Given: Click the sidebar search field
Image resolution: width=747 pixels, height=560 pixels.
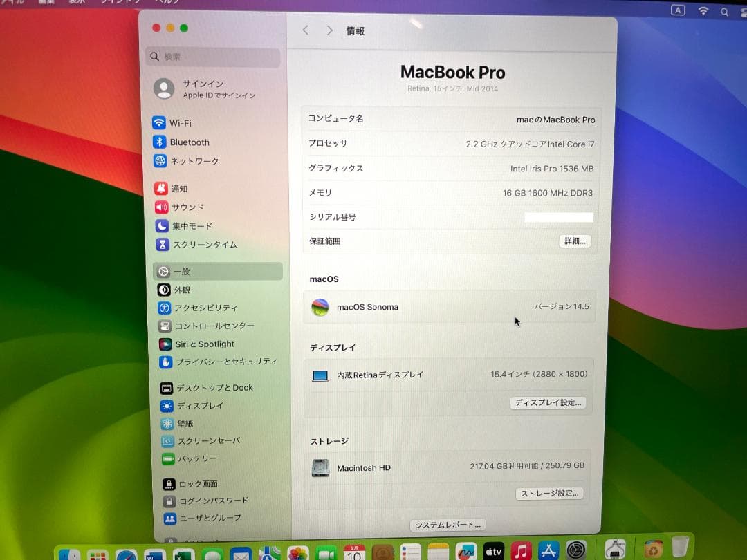Looking at the screenshot, I should point(212,58).
